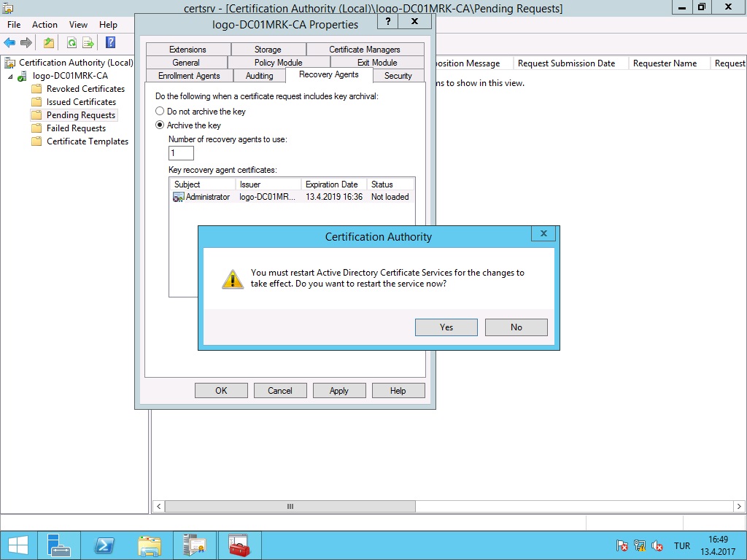Image resolution: width=747 pixels, height=560 pixels.
Task: Switch to the Exit Module tab
Action: pyautogui.click(x=377, y=63)
